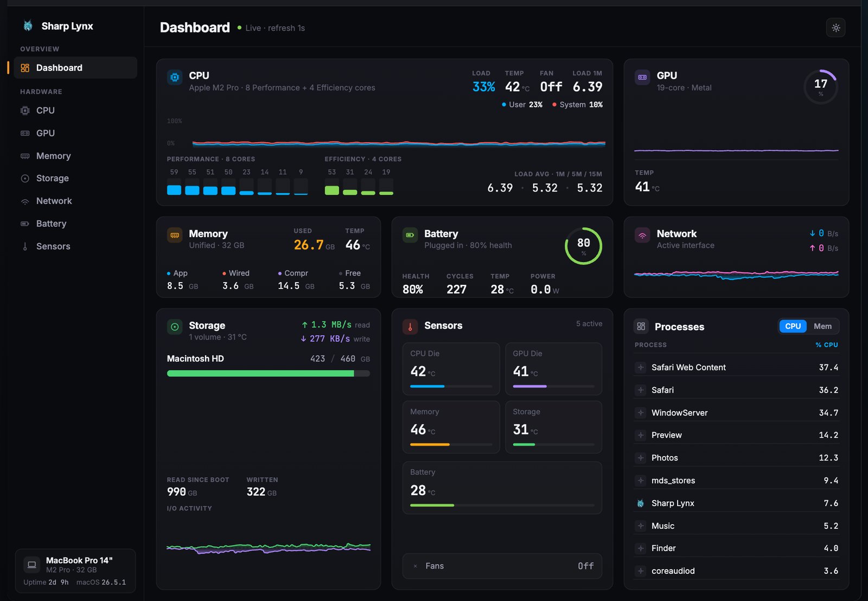868x601 pixels.
Task: Click the Live refresh 1s status indicator
Action: (271, 28)
